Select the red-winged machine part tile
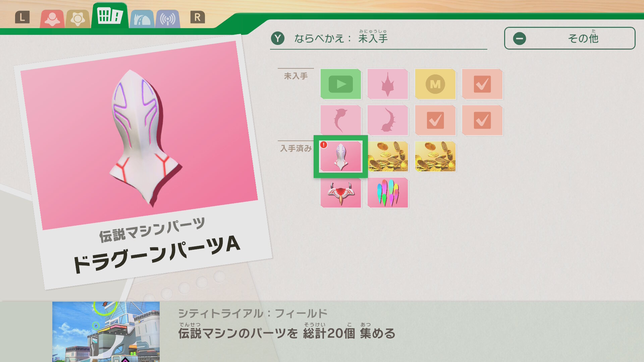 pyautogui.click(x=341, y=193)
